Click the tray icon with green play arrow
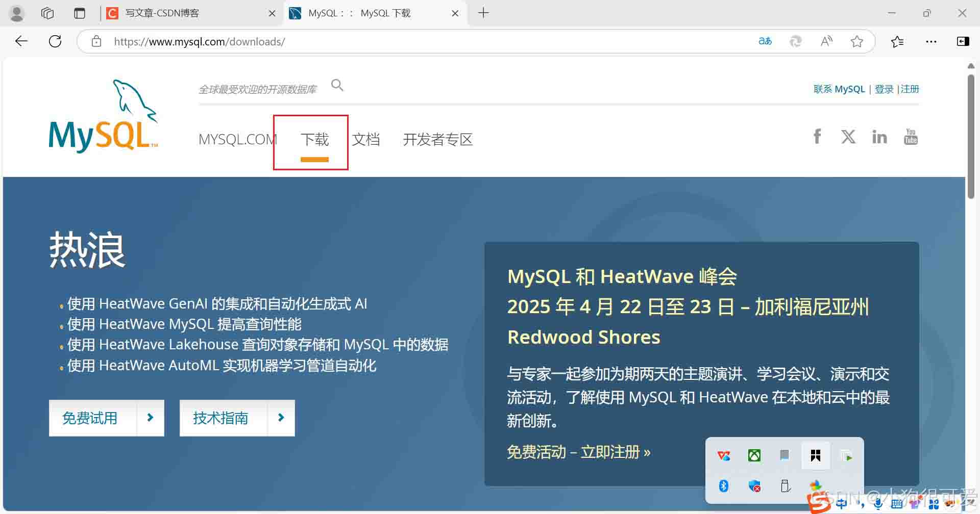 (x=846, y=455)
